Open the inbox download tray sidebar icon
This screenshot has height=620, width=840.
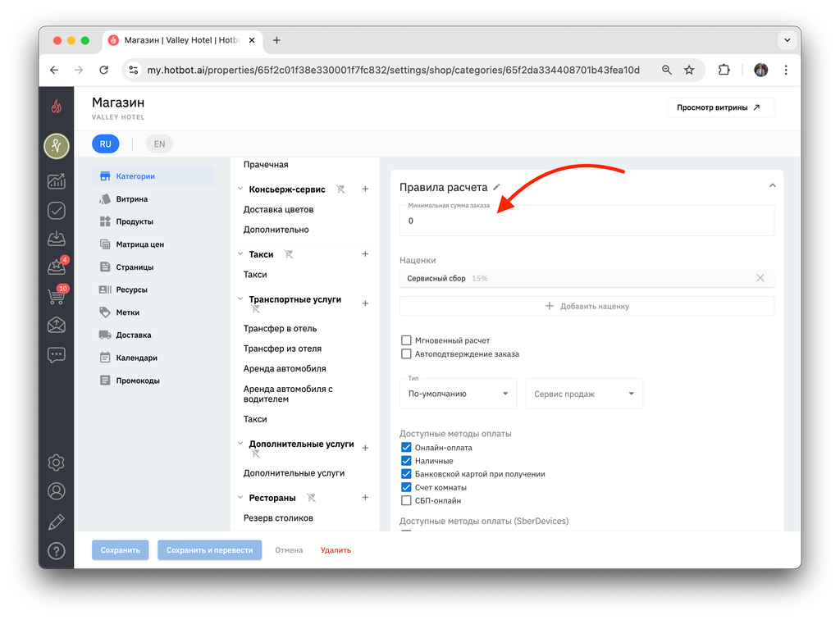click(57, 239)
